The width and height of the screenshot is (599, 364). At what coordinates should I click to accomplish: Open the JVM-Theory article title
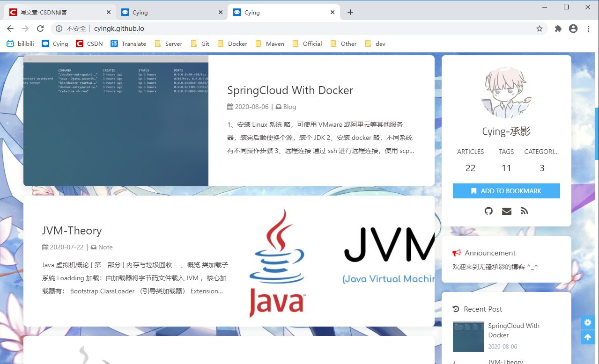72,231
